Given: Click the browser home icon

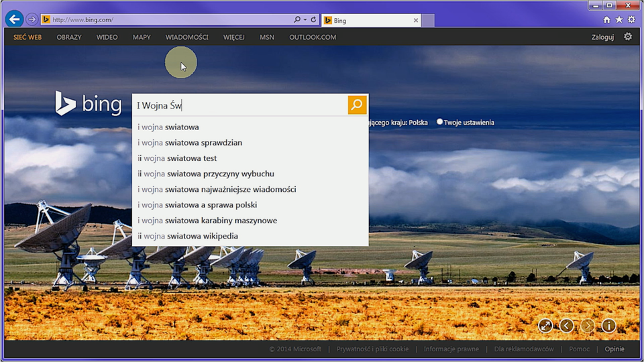Looking at the screenshot, I should pyautogui.click(x=606, y=19).
